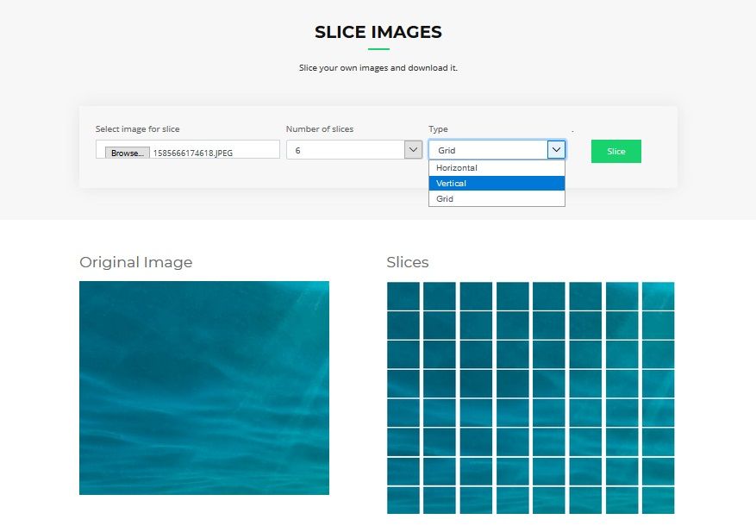Click the Select image for slice label
Image resolution: width=756 pixels, height=532 pixels.
[138, 129]
